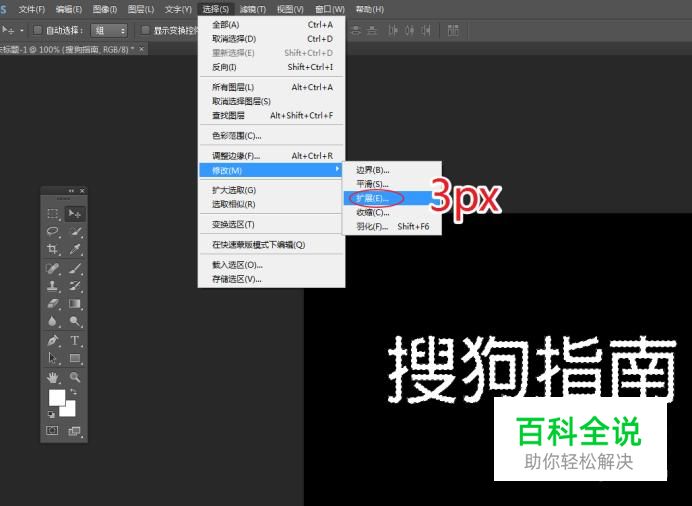Choose 调整边缘(F)... menu item
692x506 pixels.
(271, 156)
